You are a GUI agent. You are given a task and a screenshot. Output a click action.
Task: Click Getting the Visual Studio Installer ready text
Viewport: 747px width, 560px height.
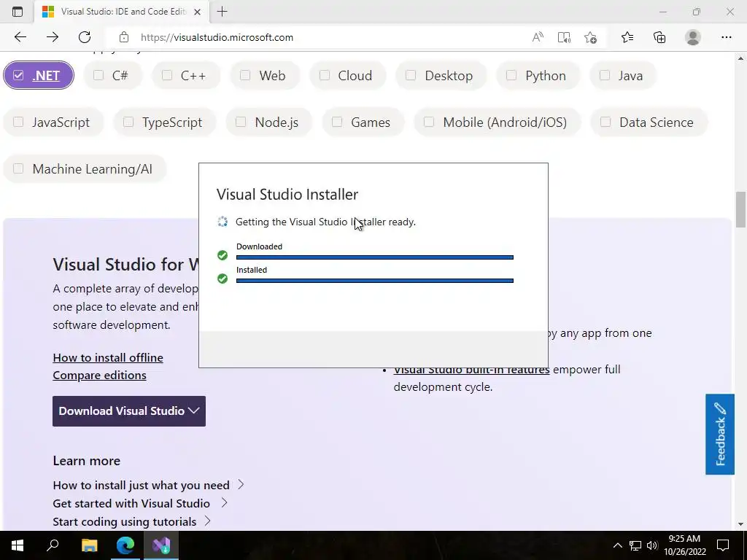(325, 222)
